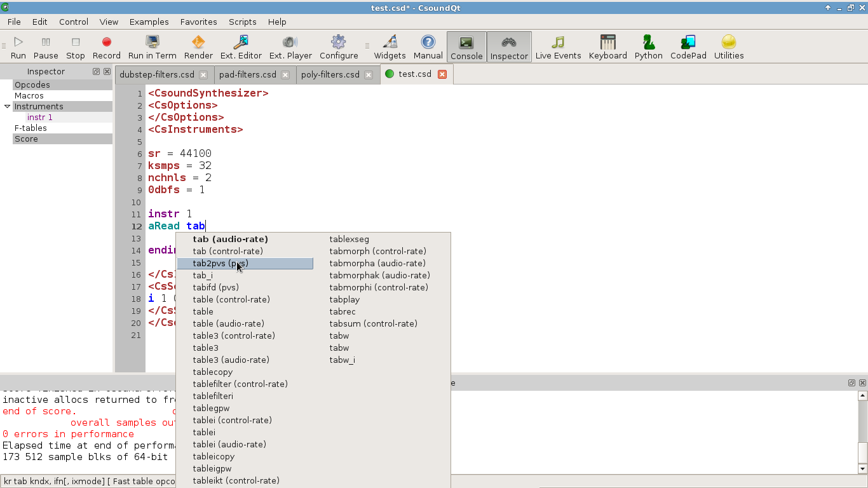
Task: Click the ksmps = 32 code line
Action: pyautogui.click(x=180, y=166)
